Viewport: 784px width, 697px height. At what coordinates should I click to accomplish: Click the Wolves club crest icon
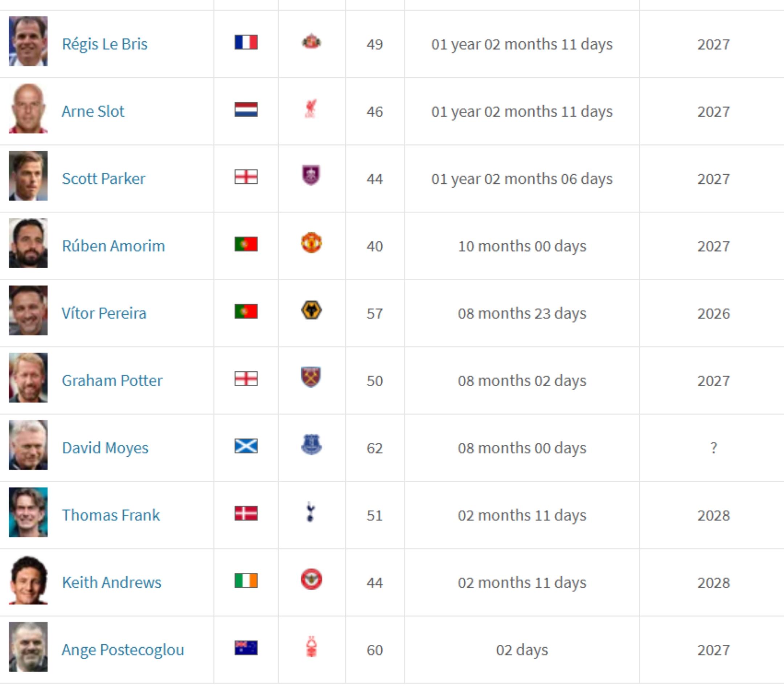tap(311, 310)
